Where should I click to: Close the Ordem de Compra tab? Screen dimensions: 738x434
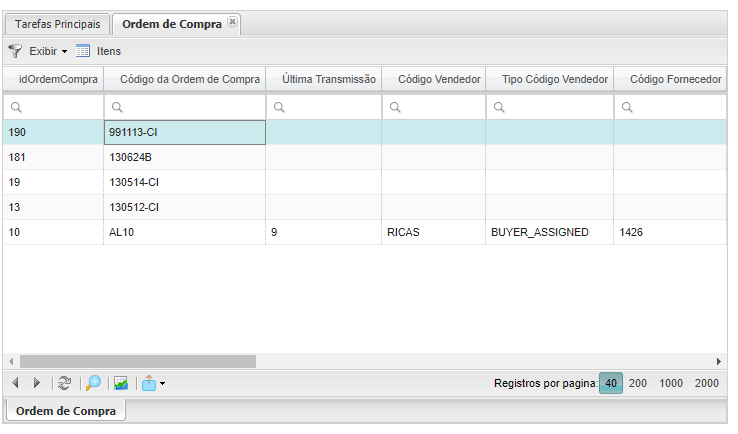pyautogui.click(x=232, y=21)
